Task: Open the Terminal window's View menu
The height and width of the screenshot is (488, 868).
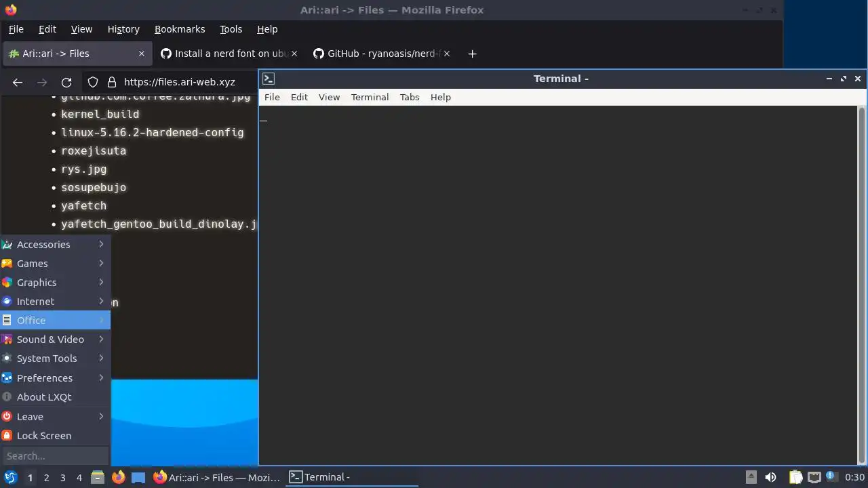Action: 329,97
